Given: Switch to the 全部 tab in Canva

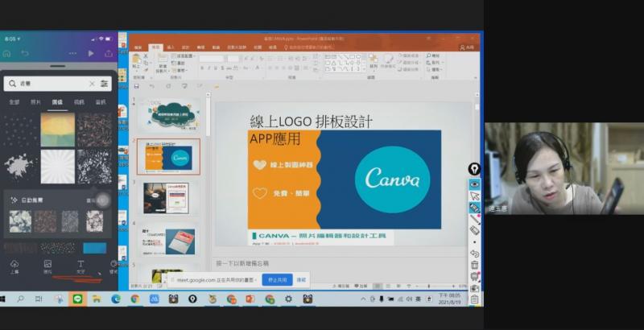Looking at the screenshot, I should tap(14, 102).
